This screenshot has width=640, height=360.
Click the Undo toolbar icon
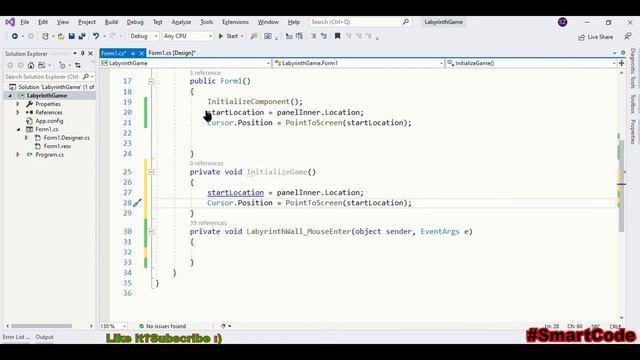coord(96,36)
